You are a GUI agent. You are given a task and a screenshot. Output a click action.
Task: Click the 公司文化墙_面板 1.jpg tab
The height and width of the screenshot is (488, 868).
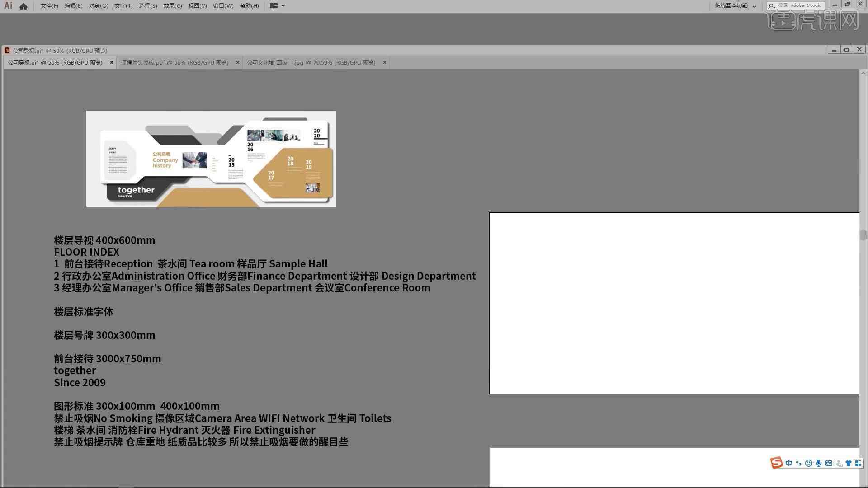(310, 62)
